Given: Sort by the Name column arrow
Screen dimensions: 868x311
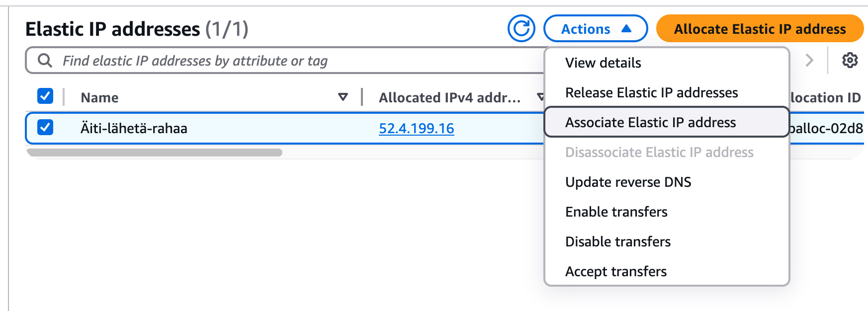Looking at the screenshot, I should [x=343, y=97].
